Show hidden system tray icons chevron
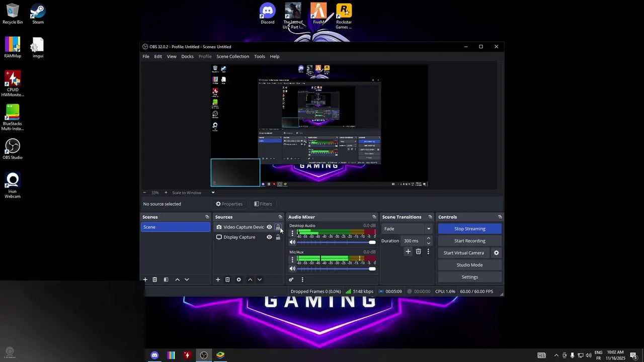The image size is (644, 362). pos(556,355)
